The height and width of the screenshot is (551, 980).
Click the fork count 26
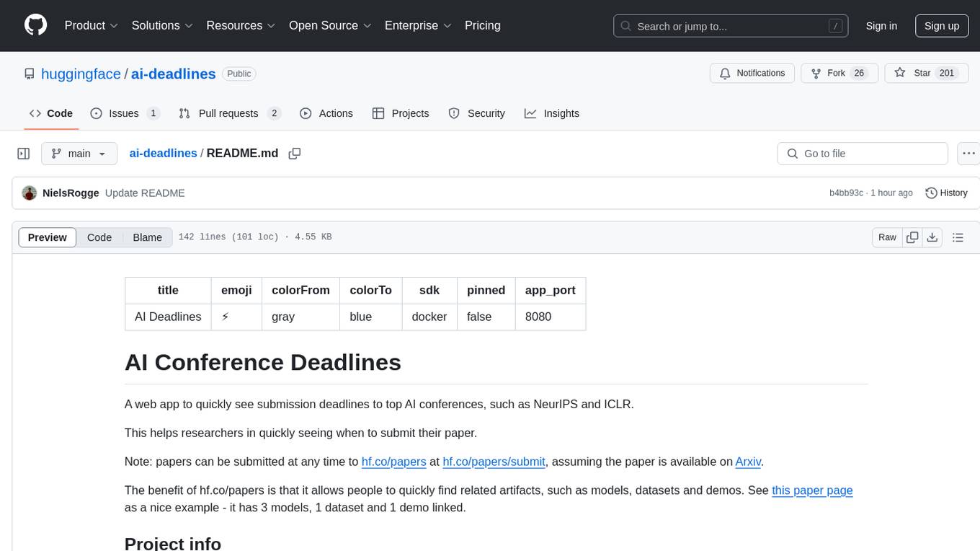click(x=859, y=73)
